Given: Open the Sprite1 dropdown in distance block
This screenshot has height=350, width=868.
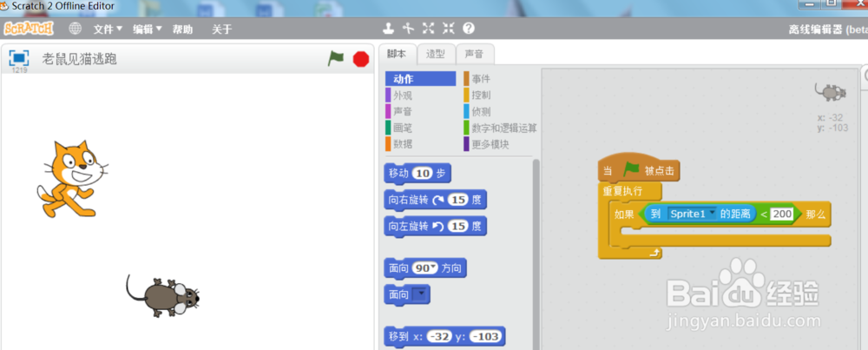Looking at the screenshot, I should pyautogui.click(x=692, y=214).
